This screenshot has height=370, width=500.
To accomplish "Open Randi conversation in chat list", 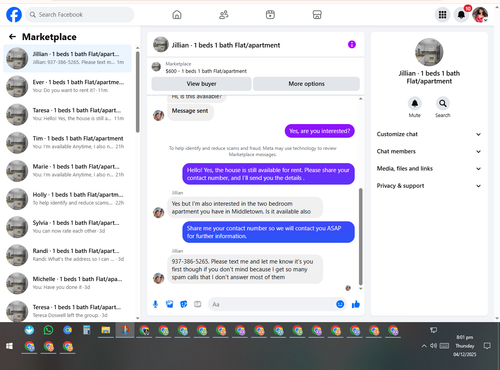I will click(x=67, y=255).
